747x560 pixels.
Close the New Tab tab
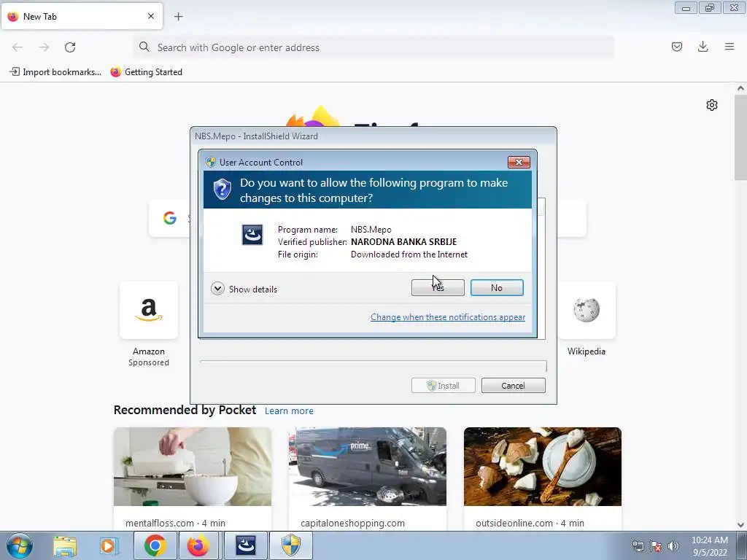click(x=151, y=16)
